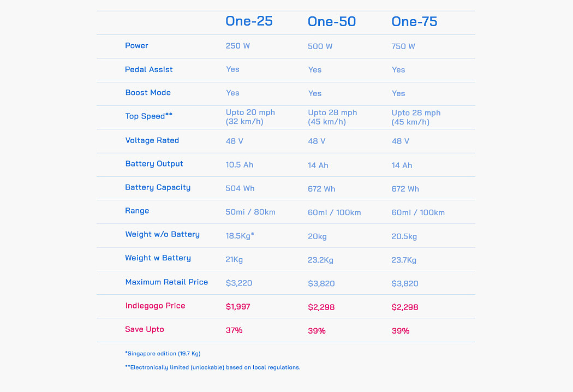Click the 750 W power value
This screenshot has height=392, width=573.
pyautogui.click(x=403, y=46)
